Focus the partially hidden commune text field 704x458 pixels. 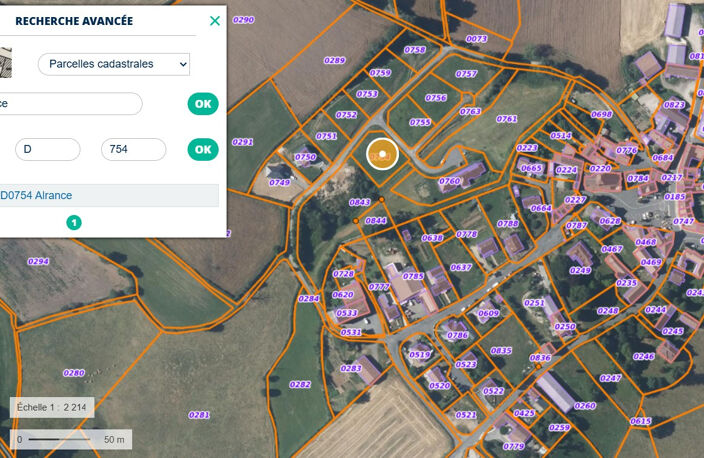click(71, 104)
